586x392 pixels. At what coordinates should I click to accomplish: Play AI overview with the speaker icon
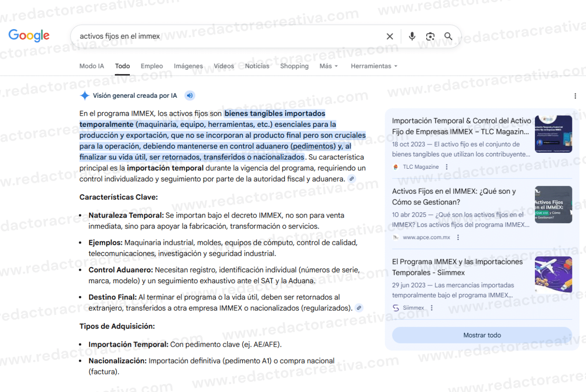189,96
